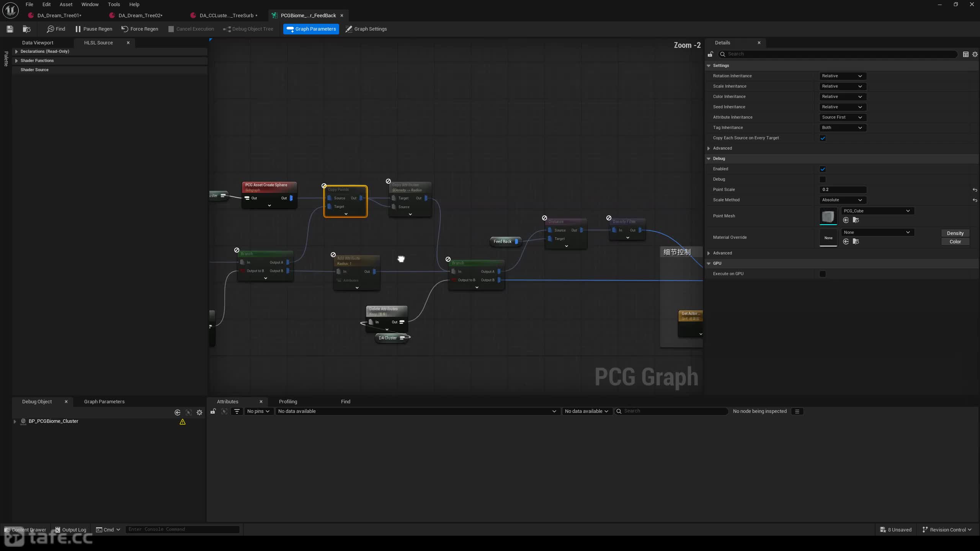Enable the Execute on GPU checkbox

coord(823,274)
